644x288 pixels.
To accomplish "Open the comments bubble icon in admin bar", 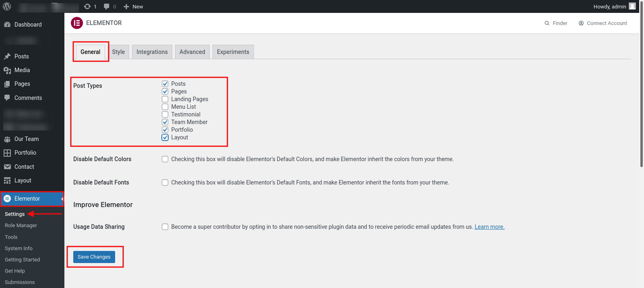I will coord(107,6).
